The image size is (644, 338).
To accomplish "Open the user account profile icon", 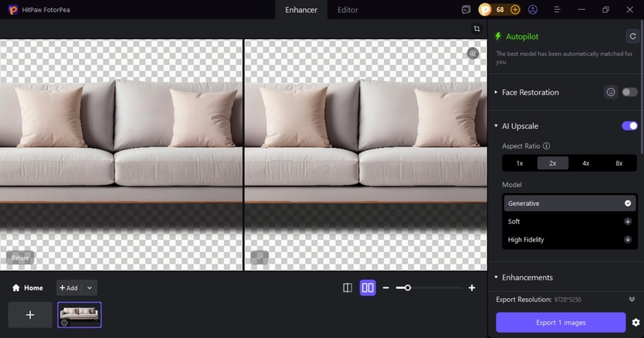I will coord(532,10).
